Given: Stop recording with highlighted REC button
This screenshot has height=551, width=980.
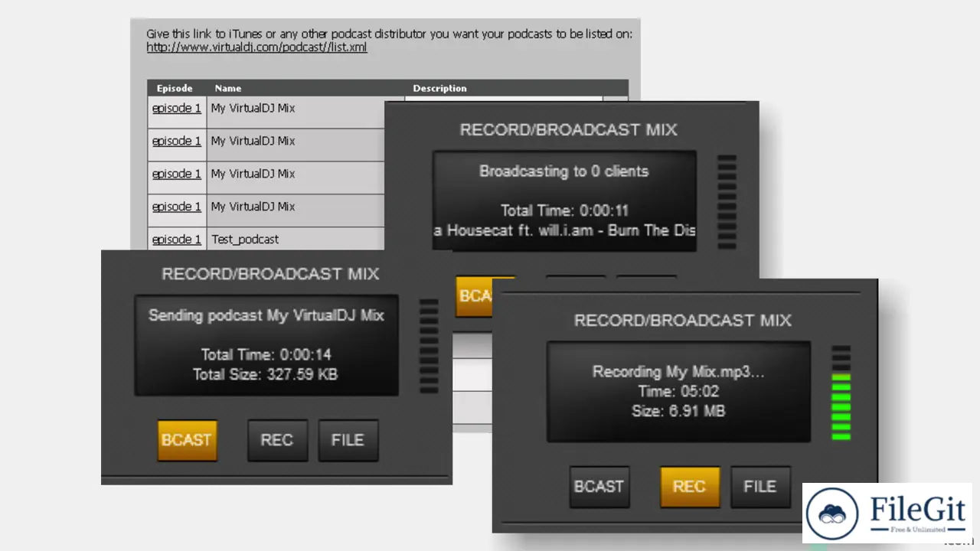Looking at the screenshot, I should pos(690,487).
